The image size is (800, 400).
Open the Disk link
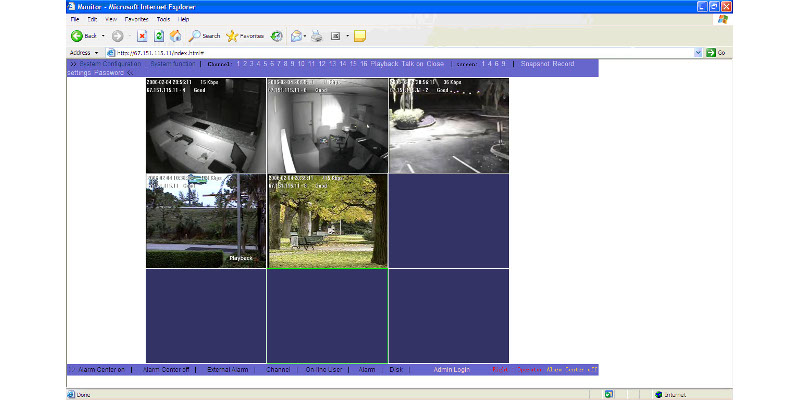tap(396, 369)
